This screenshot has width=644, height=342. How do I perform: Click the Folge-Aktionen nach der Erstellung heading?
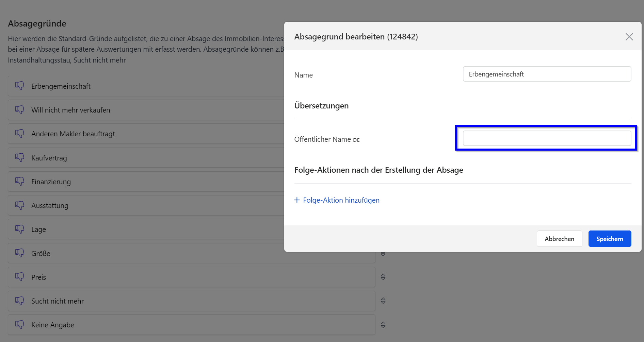379,170
